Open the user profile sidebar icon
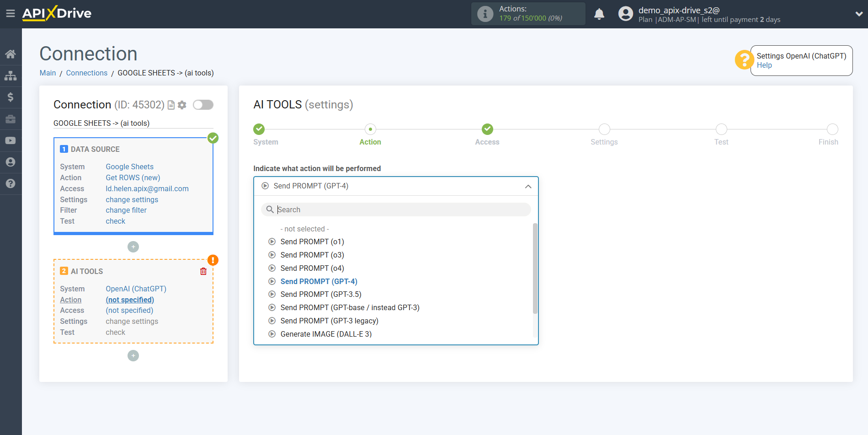 point(11,162)
